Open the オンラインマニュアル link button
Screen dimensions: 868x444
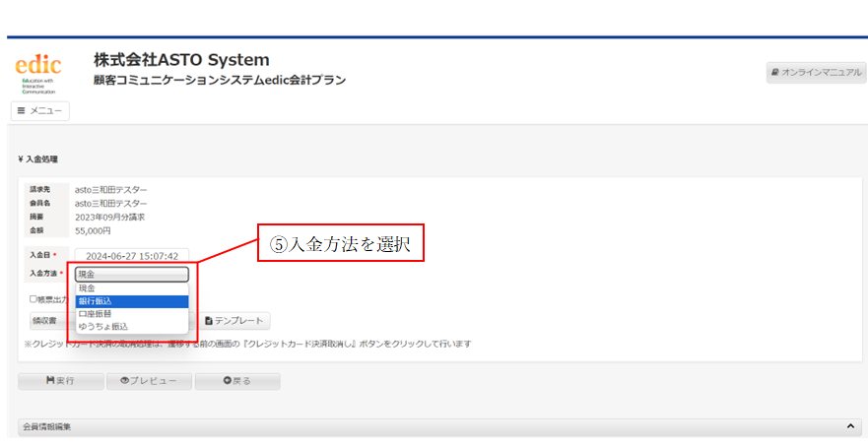pos(816,73)
